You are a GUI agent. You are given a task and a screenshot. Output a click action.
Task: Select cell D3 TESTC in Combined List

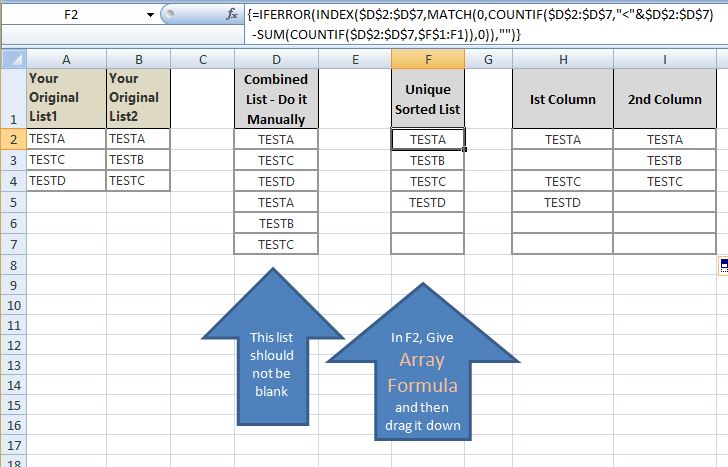[276, 160]
